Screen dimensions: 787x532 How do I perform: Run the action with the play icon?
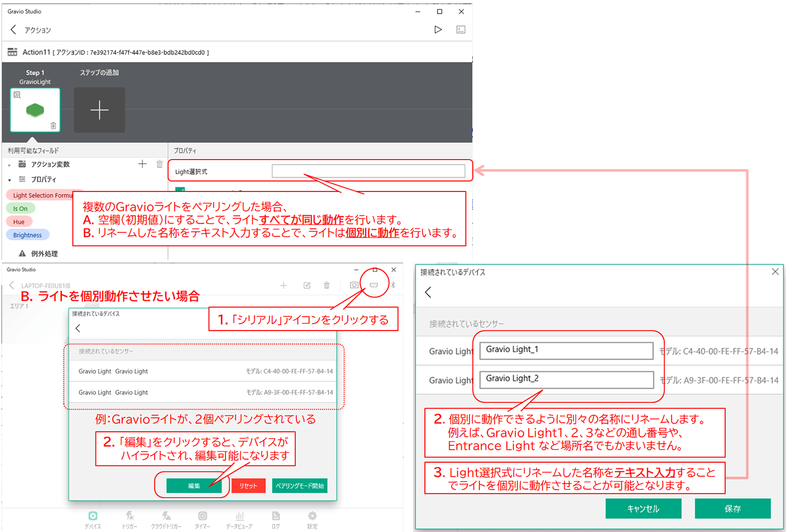click(x=438, y=30)
